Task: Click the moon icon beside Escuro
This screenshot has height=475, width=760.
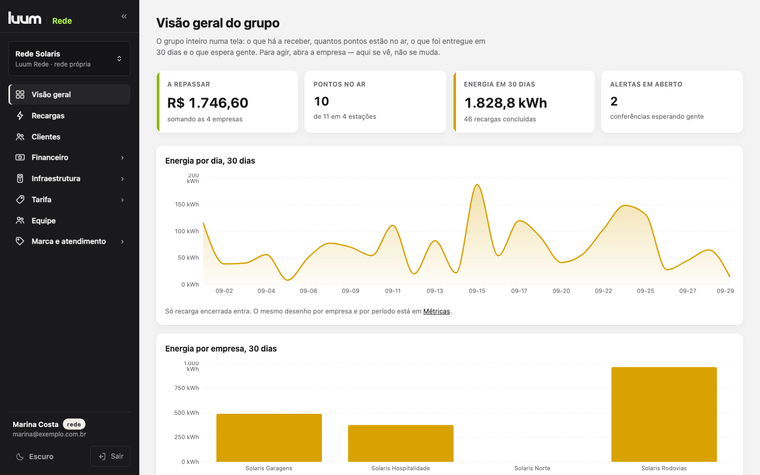Action: click(x=20, y=457)
